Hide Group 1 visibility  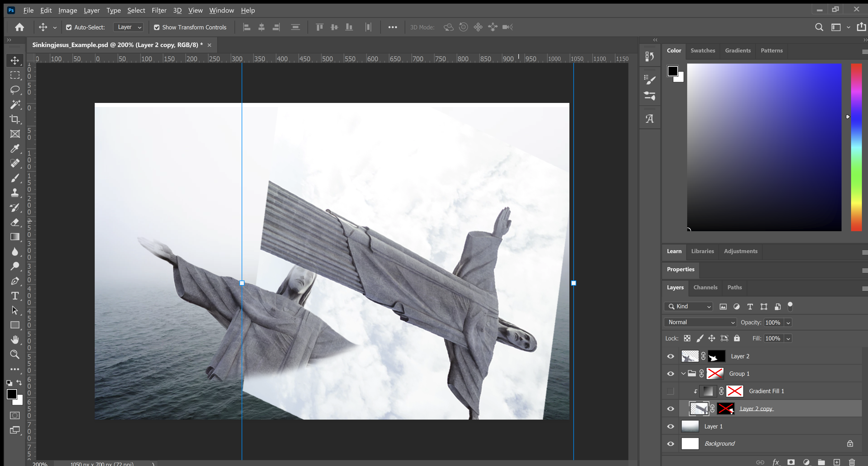670,374
